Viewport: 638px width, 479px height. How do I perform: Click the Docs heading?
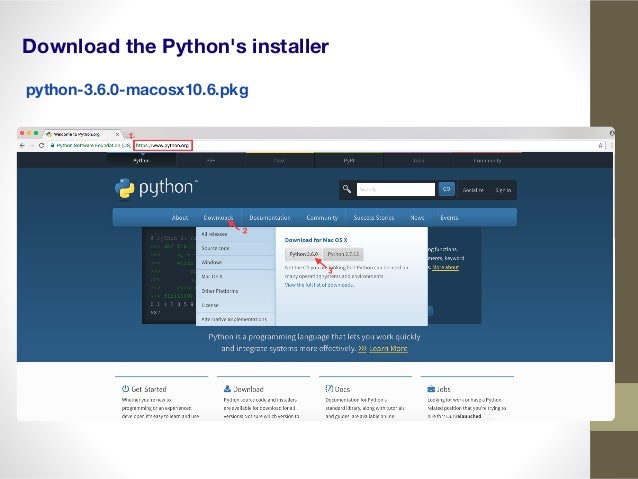click(342, 389)
